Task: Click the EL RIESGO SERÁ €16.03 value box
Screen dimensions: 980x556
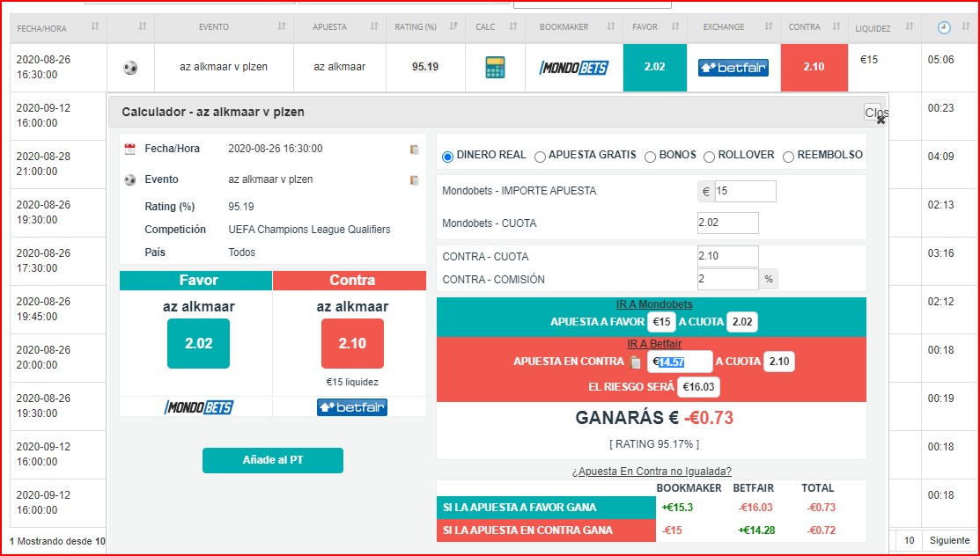Action: pyautogui.click(x=698, y=387)
